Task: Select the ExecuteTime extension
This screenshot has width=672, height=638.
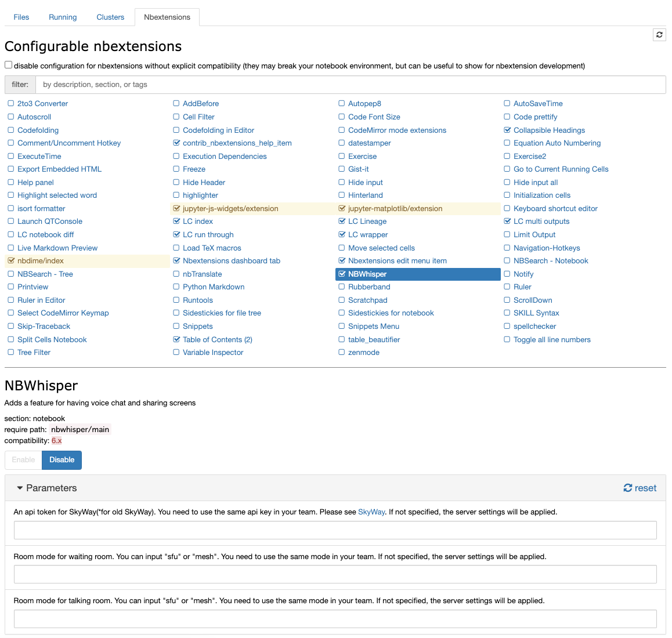Action: pos(39,157)
